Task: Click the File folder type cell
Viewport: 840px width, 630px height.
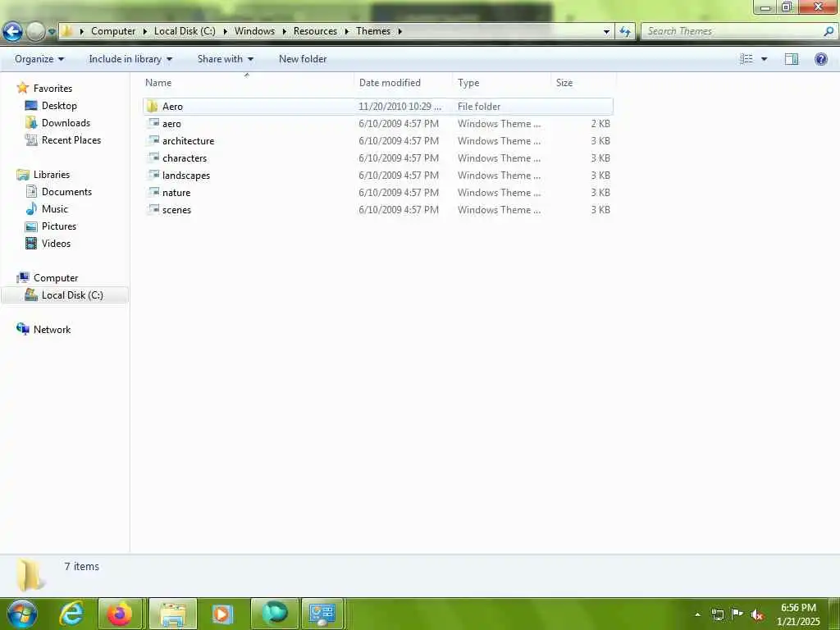Action: click(x=479, y=107)
